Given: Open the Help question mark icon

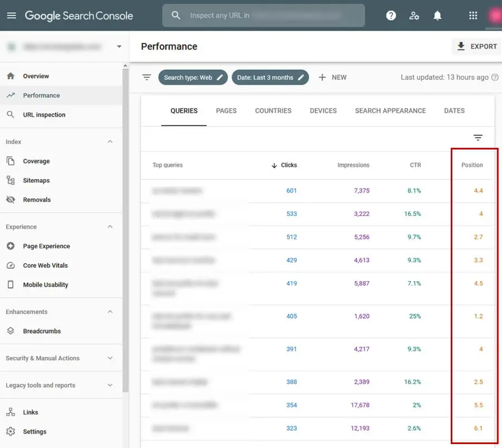Looking at the screenshot, I should tap(391, 16).
